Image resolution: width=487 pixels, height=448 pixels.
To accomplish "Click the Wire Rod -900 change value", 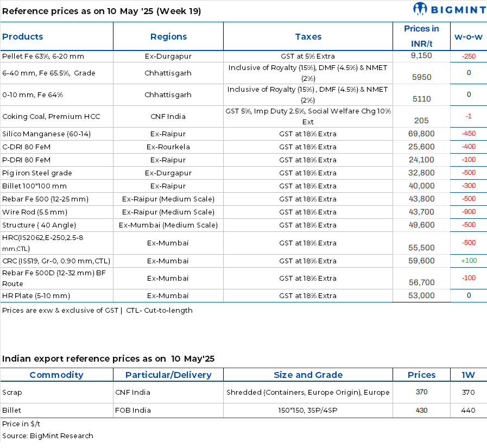I will click(469, 212).
